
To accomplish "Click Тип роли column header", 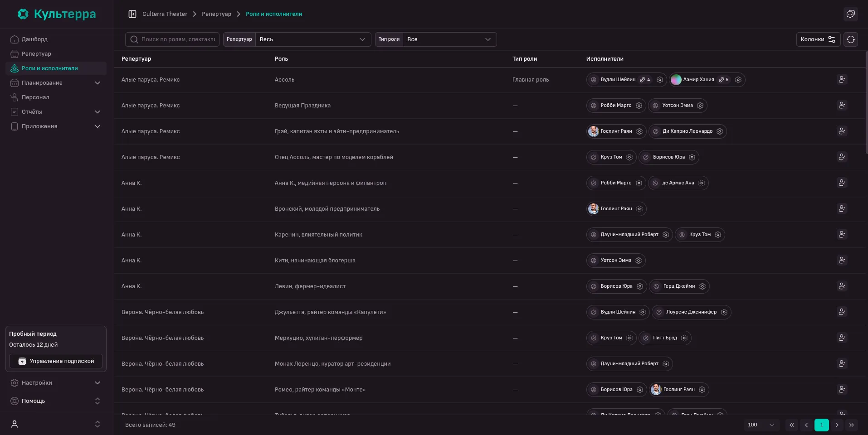I will tap(525, 59).
